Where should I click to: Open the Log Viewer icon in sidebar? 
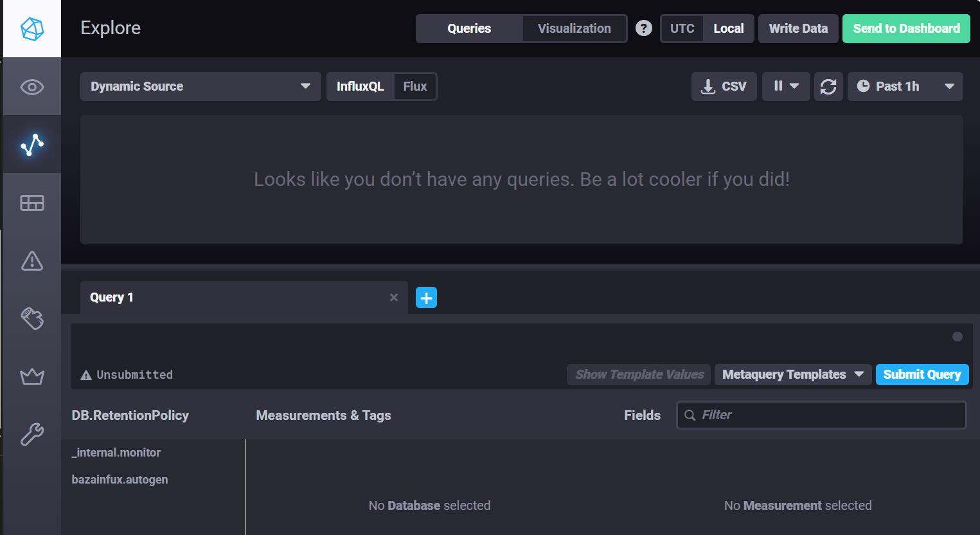pos(32,318)
